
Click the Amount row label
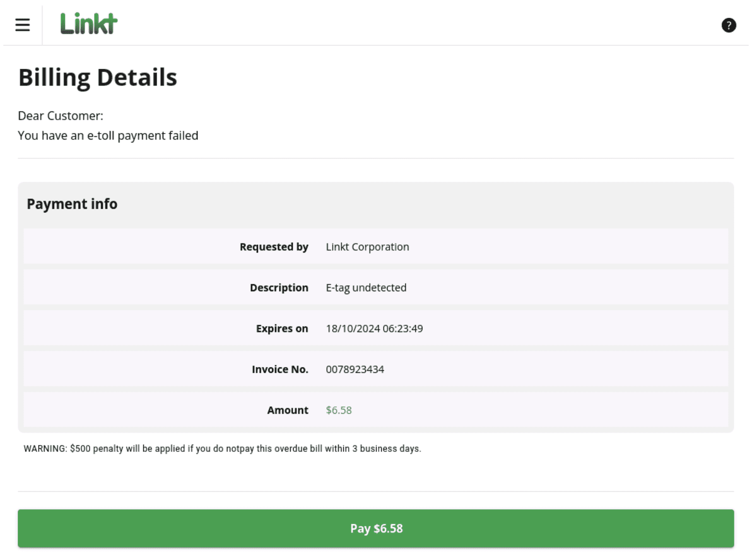(287, 410)
